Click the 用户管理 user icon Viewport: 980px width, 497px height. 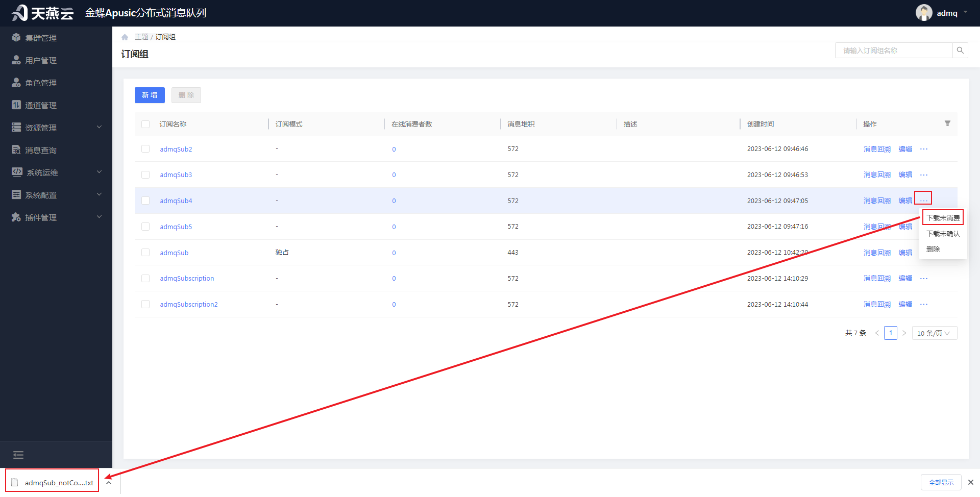(x=16, y=60)
